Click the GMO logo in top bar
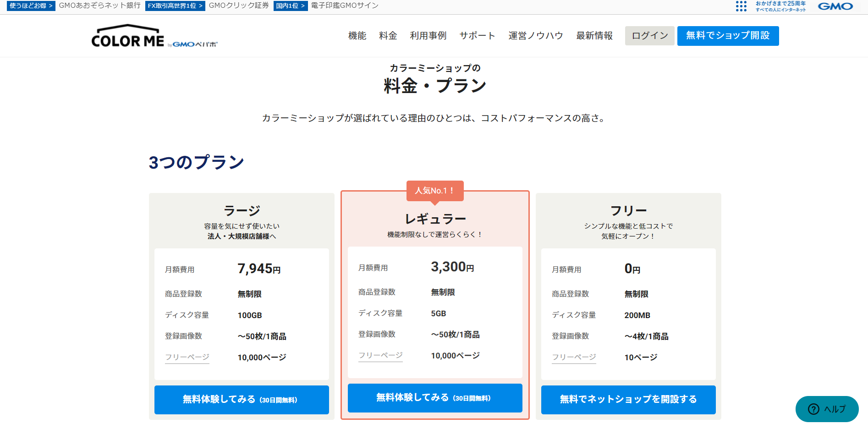 pos(835,6)
